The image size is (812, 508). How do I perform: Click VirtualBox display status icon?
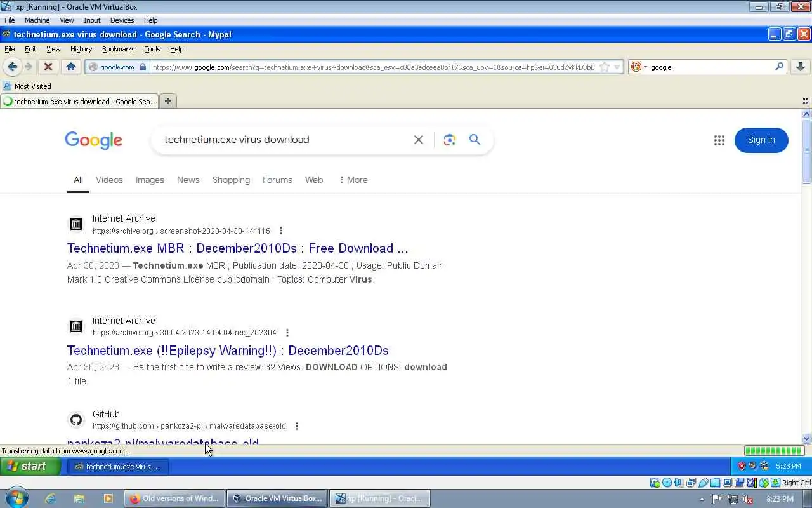click(728, 483)
